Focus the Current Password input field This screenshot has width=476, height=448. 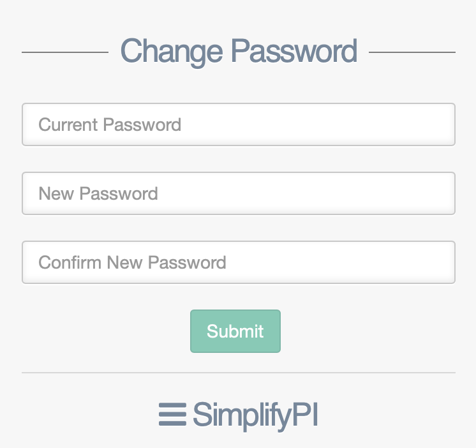[239, 124]
